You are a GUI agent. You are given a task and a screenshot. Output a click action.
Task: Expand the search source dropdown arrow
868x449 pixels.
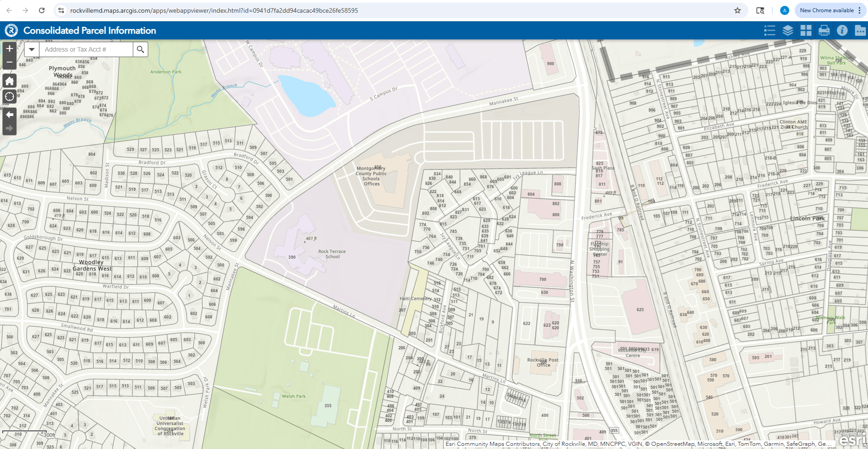click(32, 49)
